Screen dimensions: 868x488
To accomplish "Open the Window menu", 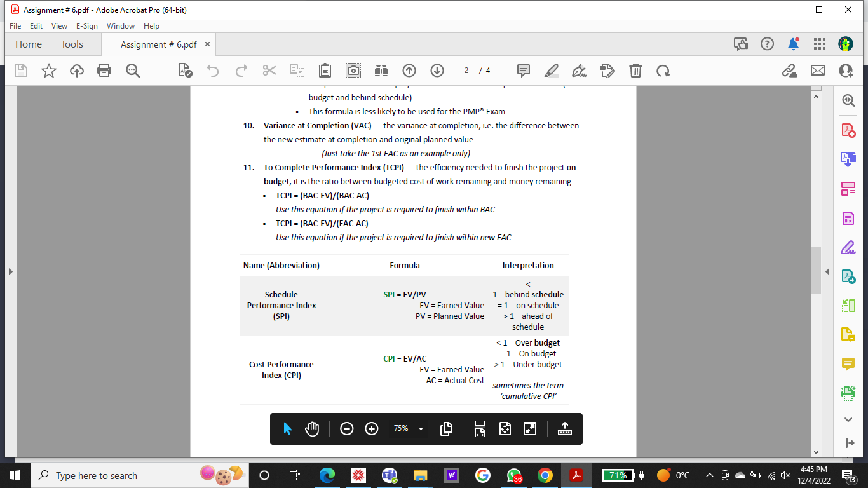I will coord(121,26).
